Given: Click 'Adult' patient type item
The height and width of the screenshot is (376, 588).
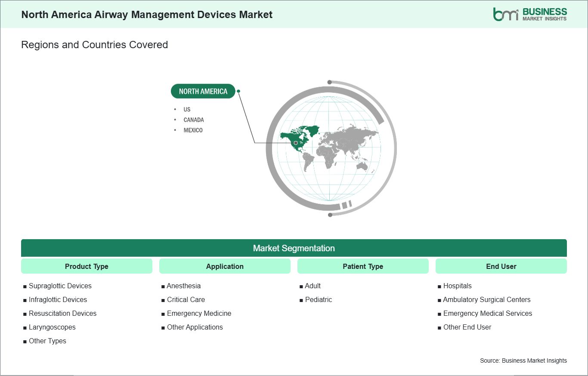Looking at the screenshot, I should 310,286.
